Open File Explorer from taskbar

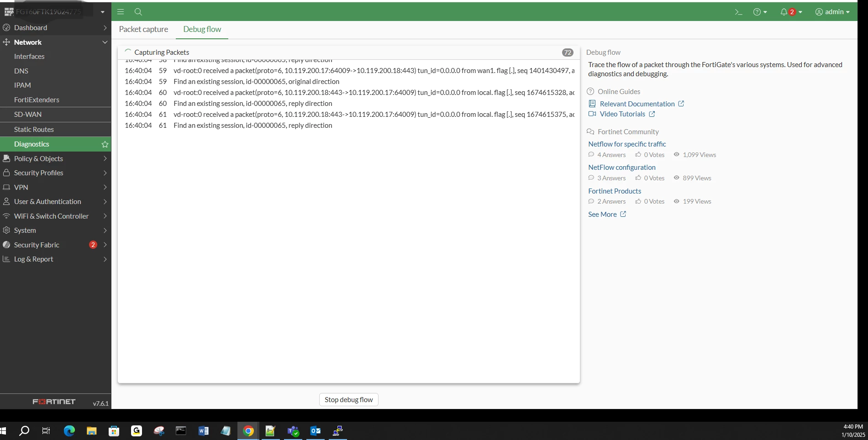tap(91, 431)
